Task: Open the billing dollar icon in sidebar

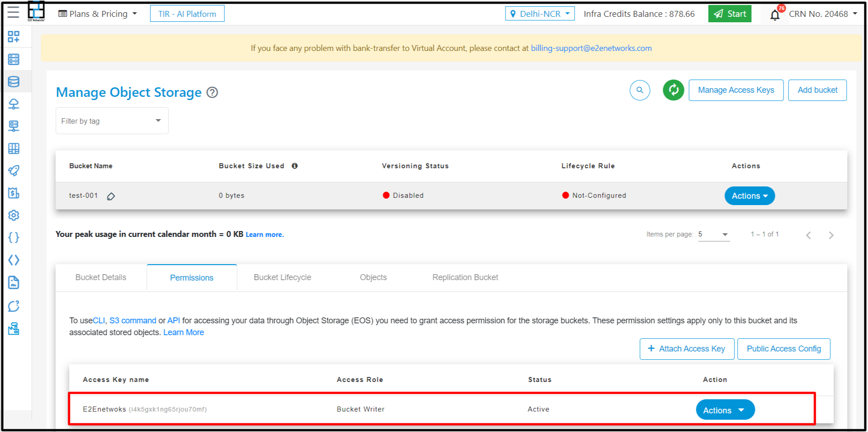Action: click(x=14, y=193)
